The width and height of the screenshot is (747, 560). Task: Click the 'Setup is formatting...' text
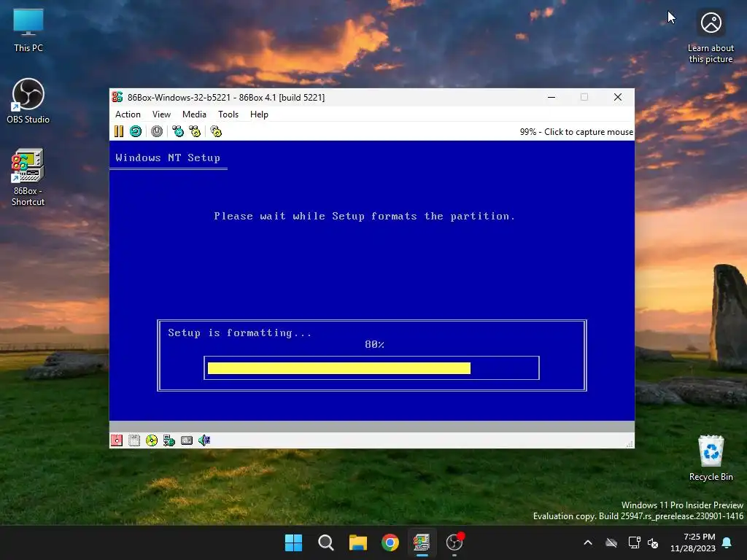[239, 332]
